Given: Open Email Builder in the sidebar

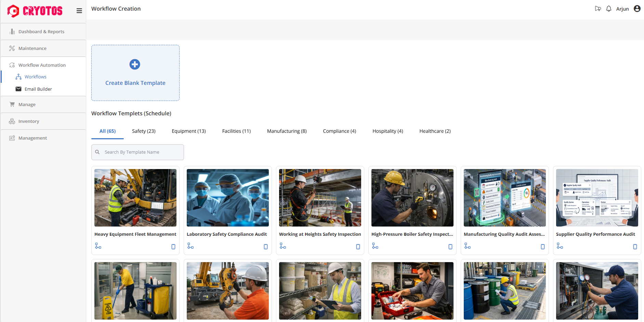Looking at the screenshot, I should pos(38,89).
